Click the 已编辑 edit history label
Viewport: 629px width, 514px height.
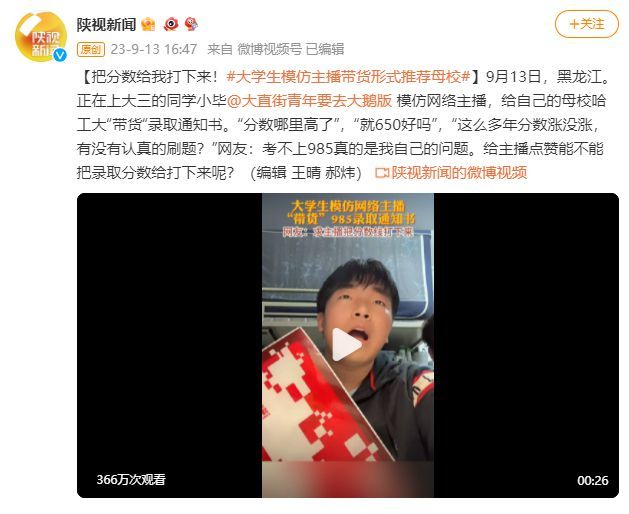click(325, 49)
